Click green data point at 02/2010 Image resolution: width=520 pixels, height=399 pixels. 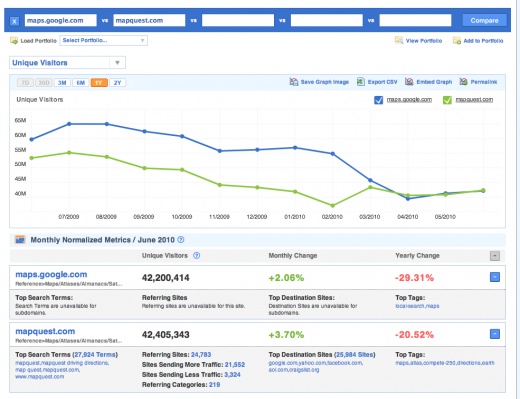click(333, 206)
